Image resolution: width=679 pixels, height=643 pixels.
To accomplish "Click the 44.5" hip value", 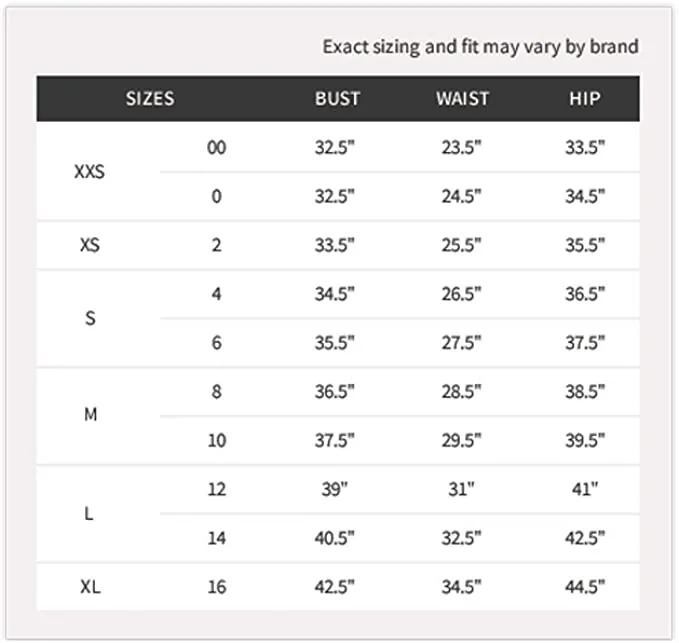I will [x=585, y=587].
